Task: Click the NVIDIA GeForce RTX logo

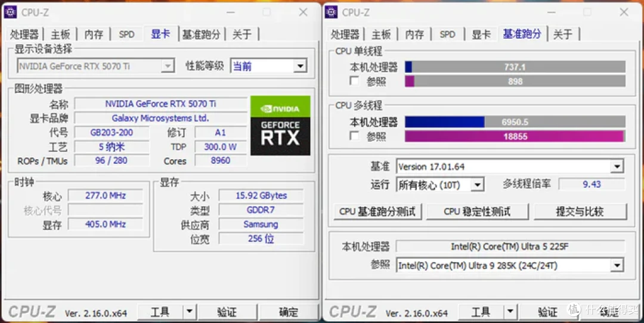Action: [x=280, y=126]
